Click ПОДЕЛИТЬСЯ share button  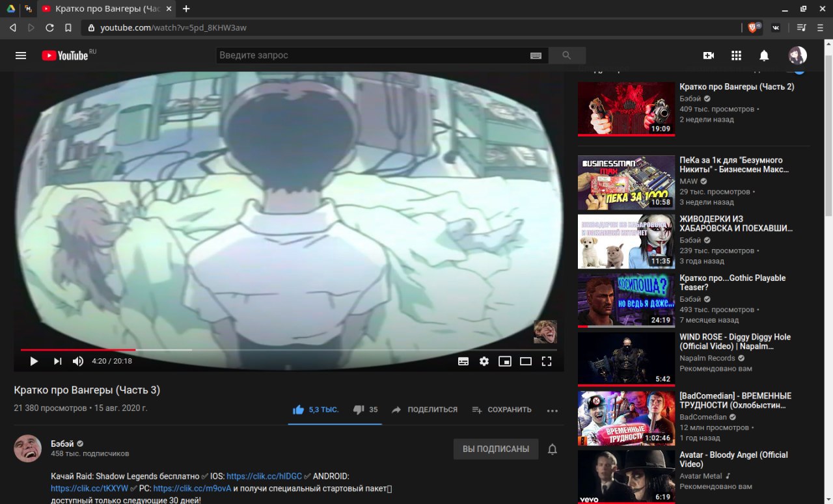pyautogui.click(x=424, y=410)
